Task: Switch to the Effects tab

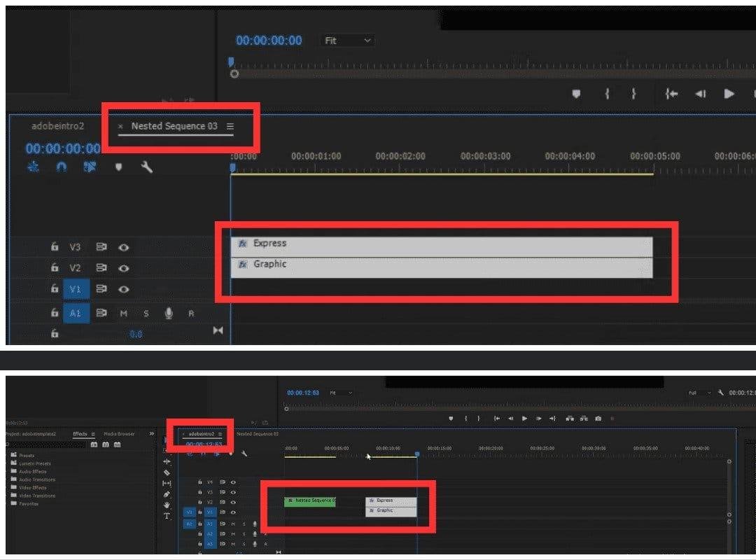Action: [x=81, y=434]
